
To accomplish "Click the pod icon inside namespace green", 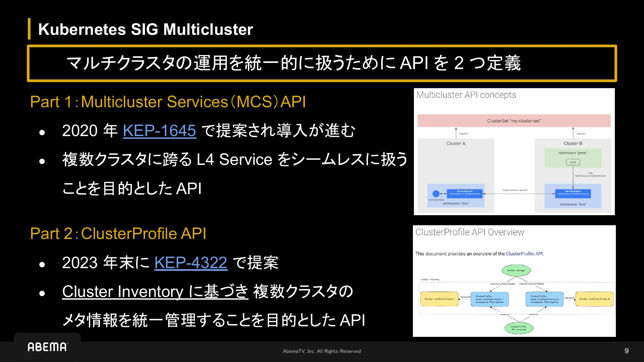I will tap(573, 162).
